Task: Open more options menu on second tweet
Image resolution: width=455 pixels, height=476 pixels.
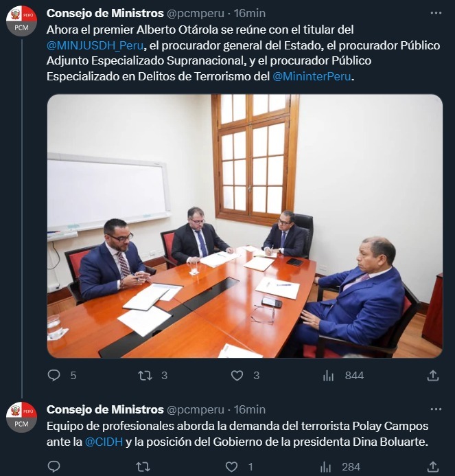Action: pos(436,409)
